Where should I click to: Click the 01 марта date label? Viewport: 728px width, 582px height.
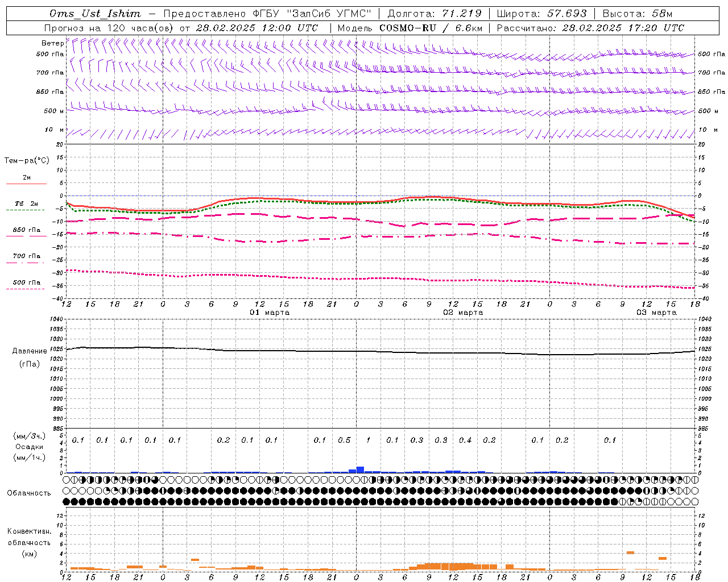click(x=270, y=313)
